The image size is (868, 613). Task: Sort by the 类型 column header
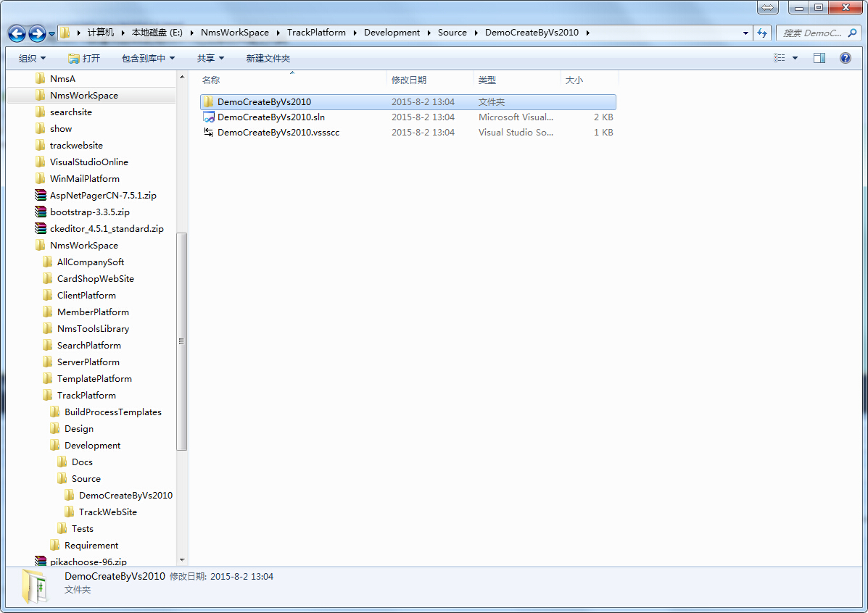(517, 80)
